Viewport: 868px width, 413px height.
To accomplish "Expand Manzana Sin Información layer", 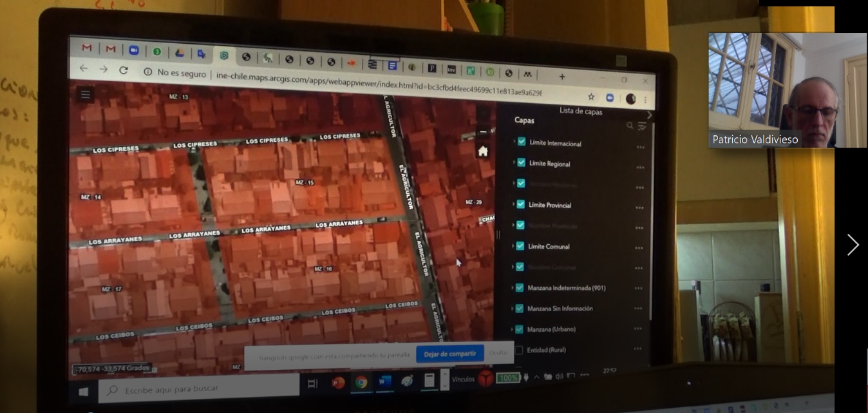I will point(512,309).
